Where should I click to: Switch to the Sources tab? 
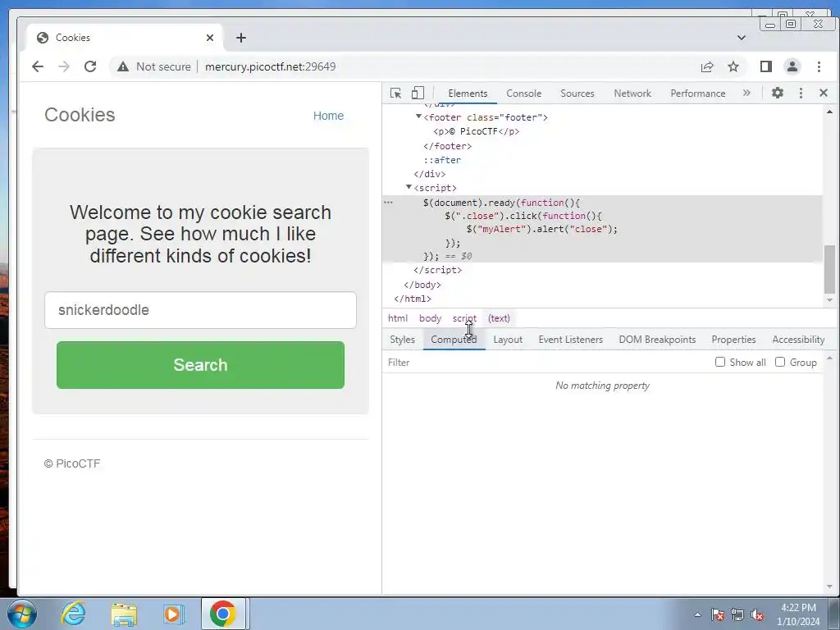point(577,94)
